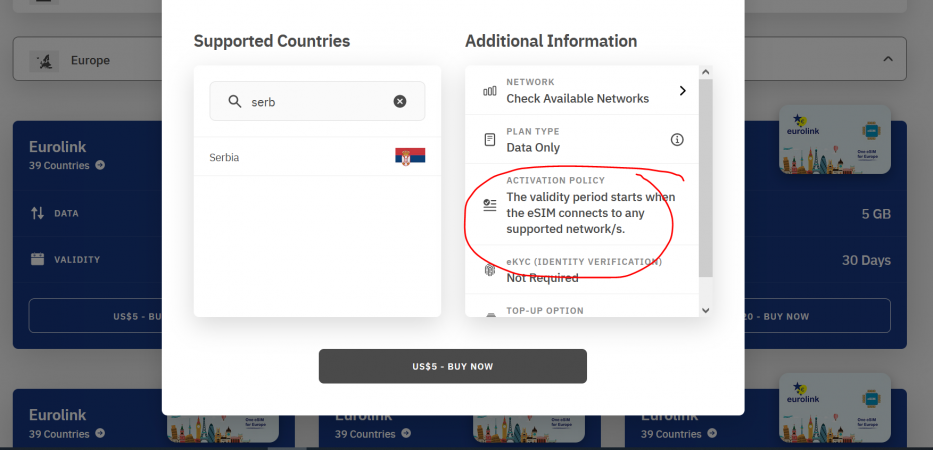
Task: Open Plan Type info tooltip icon
Action: (x=677, y=140)
